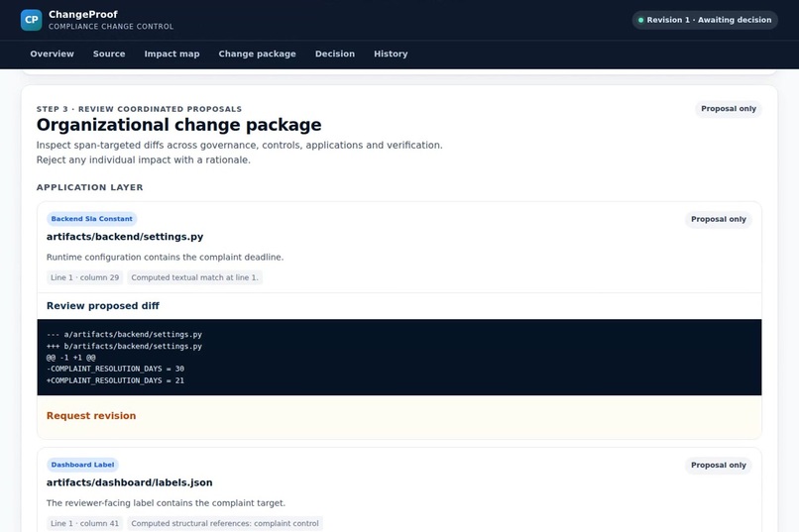This screenshot has height=532, width=799.
Task: Click the Line 1 column 29 chip
Action: coord(84,277)
